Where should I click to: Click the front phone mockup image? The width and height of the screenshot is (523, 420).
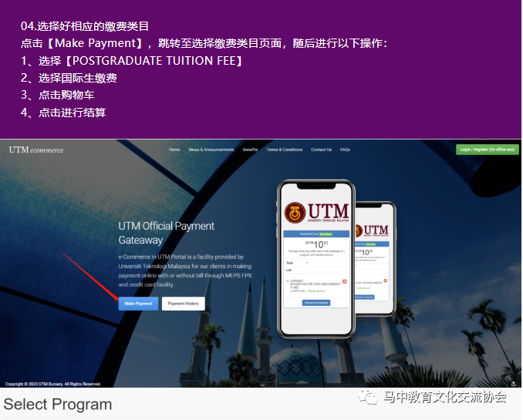(x=315, y=259)
